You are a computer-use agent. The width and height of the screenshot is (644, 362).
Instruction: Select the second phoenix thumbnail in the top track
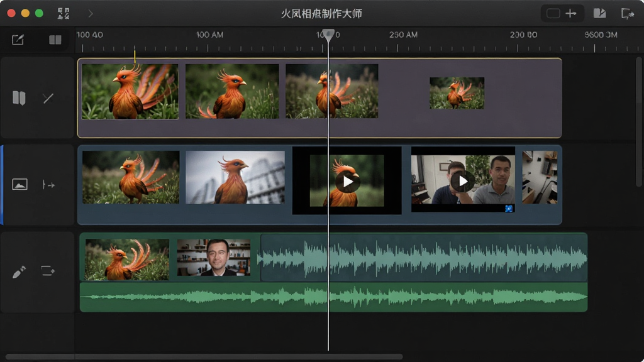click(232, 91)
